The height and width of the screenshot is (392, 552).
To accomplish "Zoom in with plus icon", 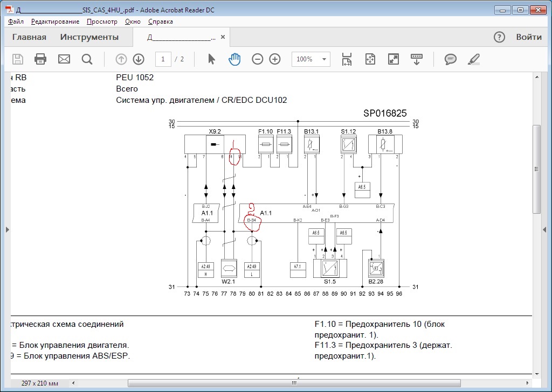I will click(x=275, y=59).
